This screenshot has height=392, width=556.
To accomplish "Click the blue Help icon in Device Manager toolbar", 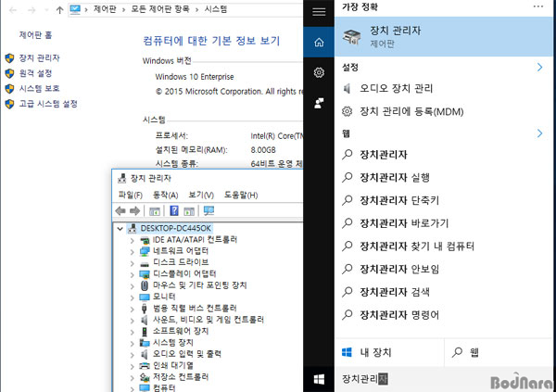I will point(174,210).
